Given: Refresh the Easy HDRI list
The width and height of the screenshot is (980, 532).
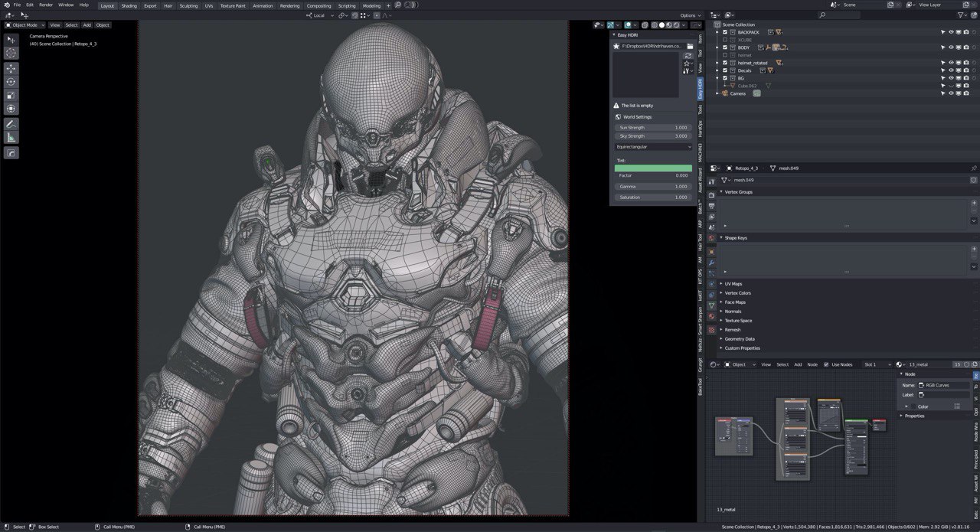Looking at the screenshot, I should 688,56.
